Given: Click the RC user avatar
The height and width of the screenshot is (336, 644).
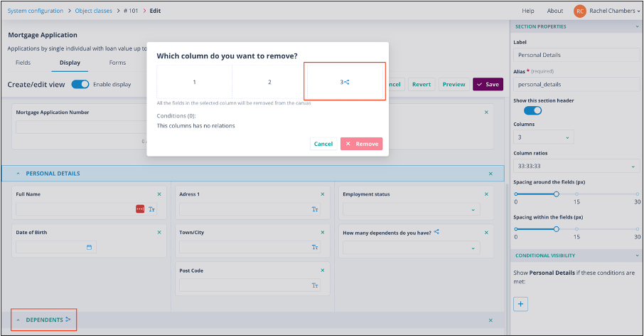Looking at the screenshot, I should (x=579, y=11).
